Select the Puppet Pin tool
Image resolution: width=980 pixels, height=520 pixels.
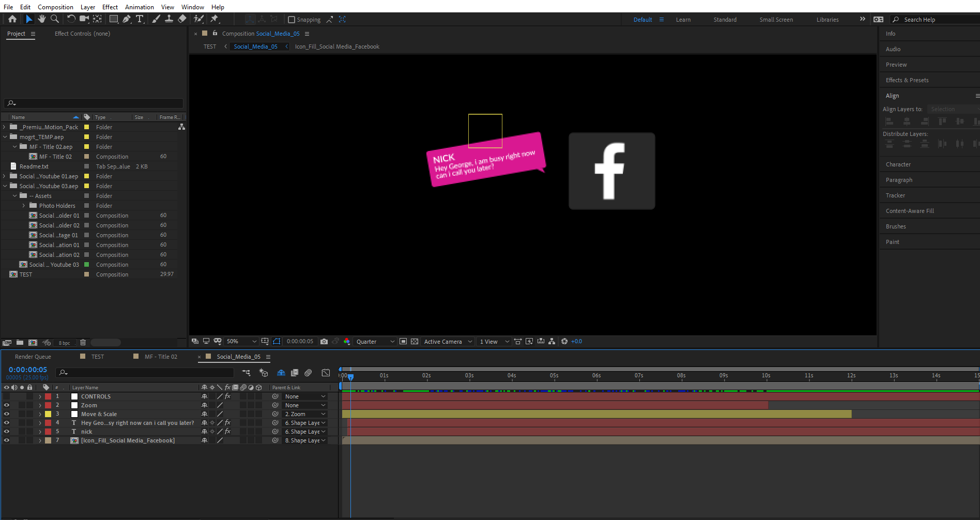215,19
